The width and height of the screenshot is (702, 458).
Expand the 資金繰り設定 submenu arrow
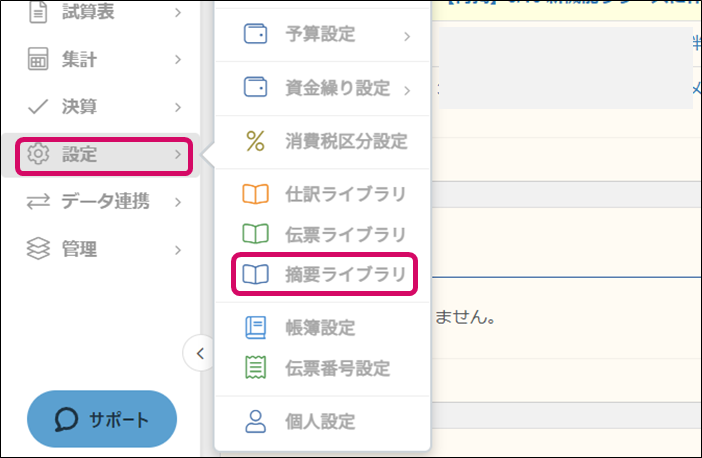tap(408, 90)
